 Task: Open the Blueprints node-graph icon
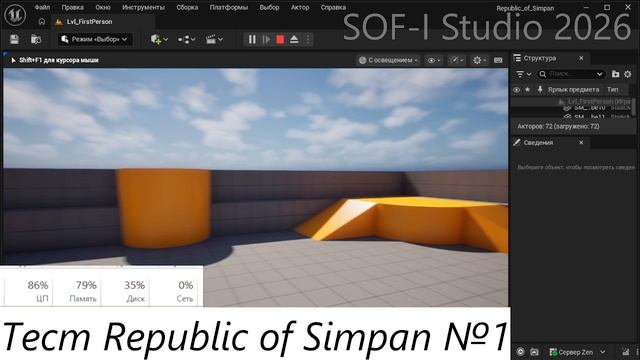(x=183, y=39)
